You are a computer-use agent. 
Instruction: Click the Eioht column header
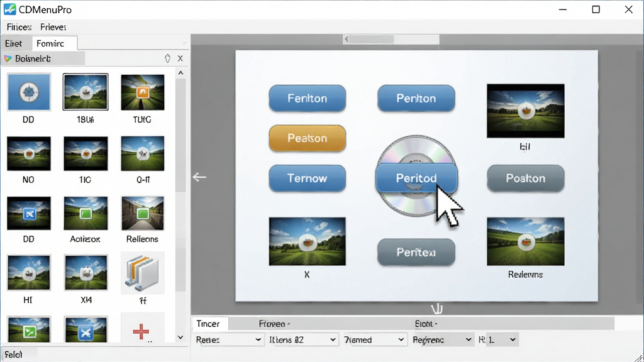point(426,324)
